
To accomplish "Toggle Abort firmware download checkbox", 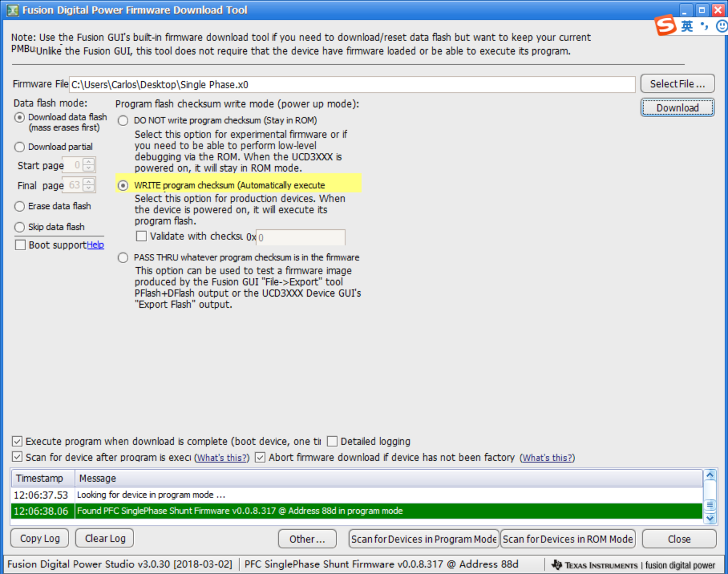I will click(x=260, y=457).
